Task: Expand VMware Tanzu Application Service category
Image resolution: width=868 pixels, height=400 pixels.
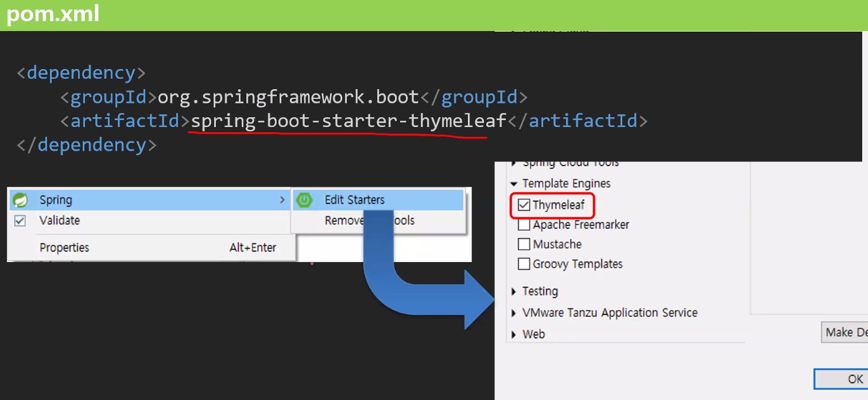Action: click(514, 313)
